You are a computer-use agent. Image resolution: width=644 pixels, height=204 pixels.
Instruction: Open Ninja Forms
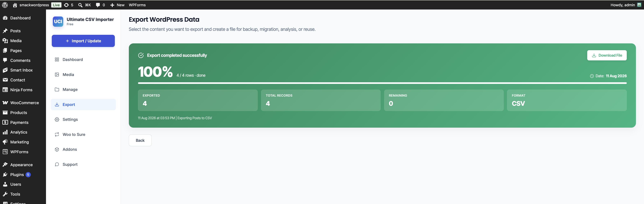point(23,90)
